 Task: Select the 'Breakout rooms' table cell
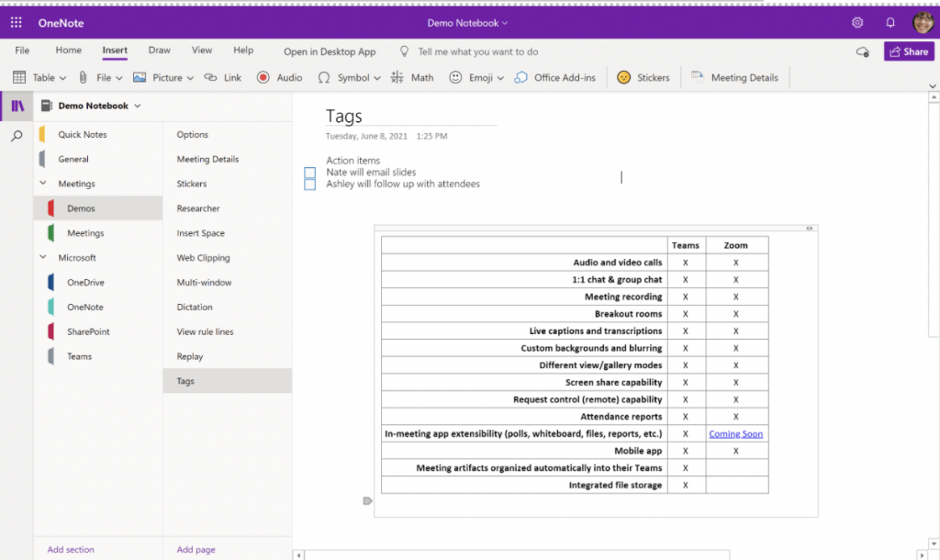pyautogui.click(x=524, y=314)
